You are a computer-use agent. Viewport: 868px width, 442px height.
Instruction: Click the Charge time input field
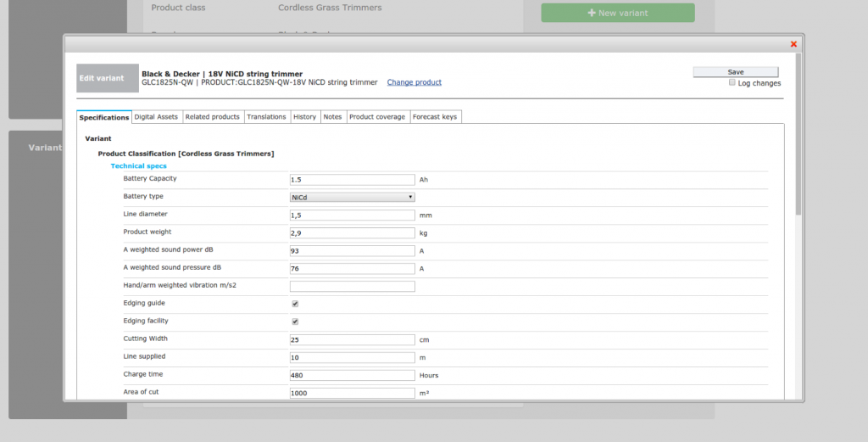(x=352, y=375)
